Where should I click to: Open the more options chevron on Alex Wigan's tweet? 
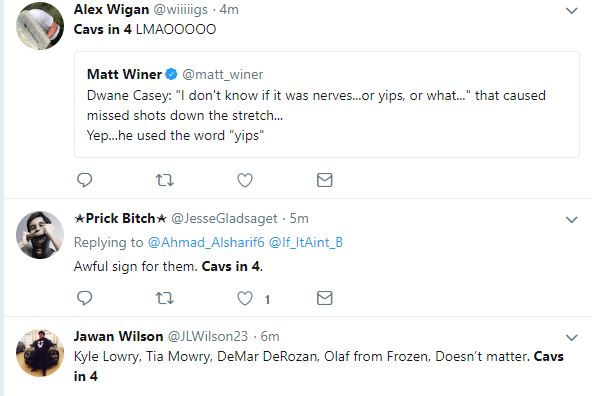point(572,11)
